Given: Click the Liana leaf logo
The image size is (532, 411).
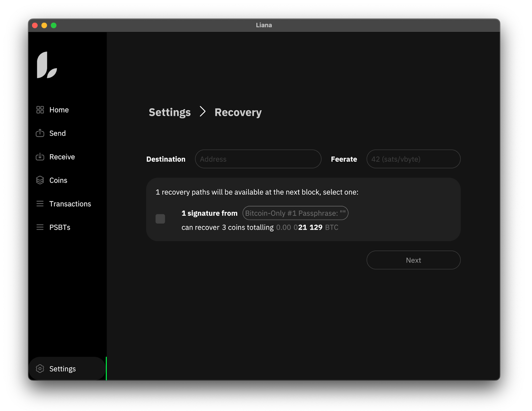Looking at the screenshot, I should pyautogui.click(x=47, y=65).
